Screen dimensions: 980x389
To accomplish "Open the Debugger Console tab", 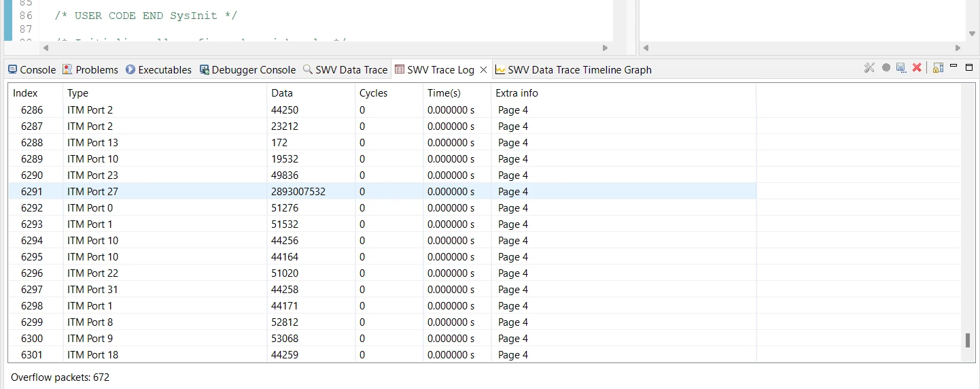I will (x=247, y=69).
